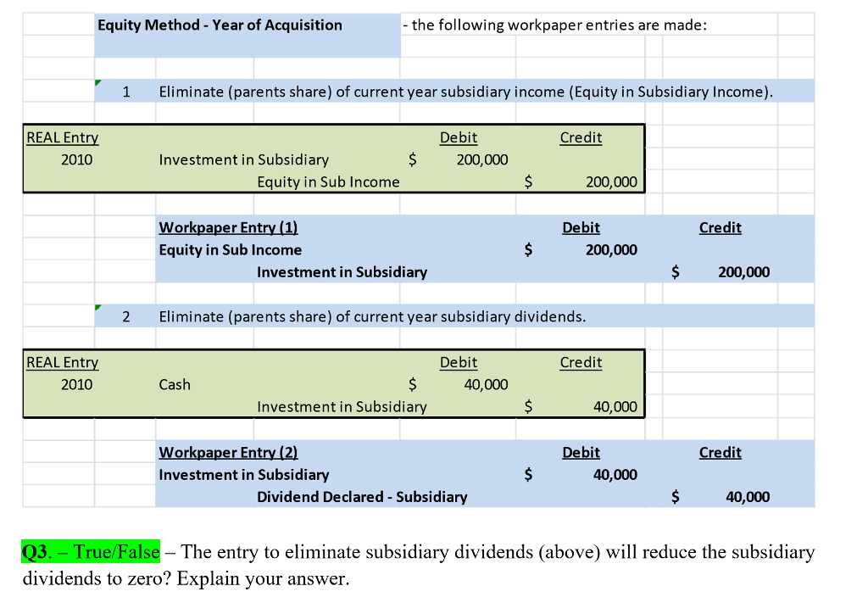Screen dimensions: 868x597
Task: Click the 200,000 credit in the first REAL entry
Action: pyautogui.click(x=611, y=182)
